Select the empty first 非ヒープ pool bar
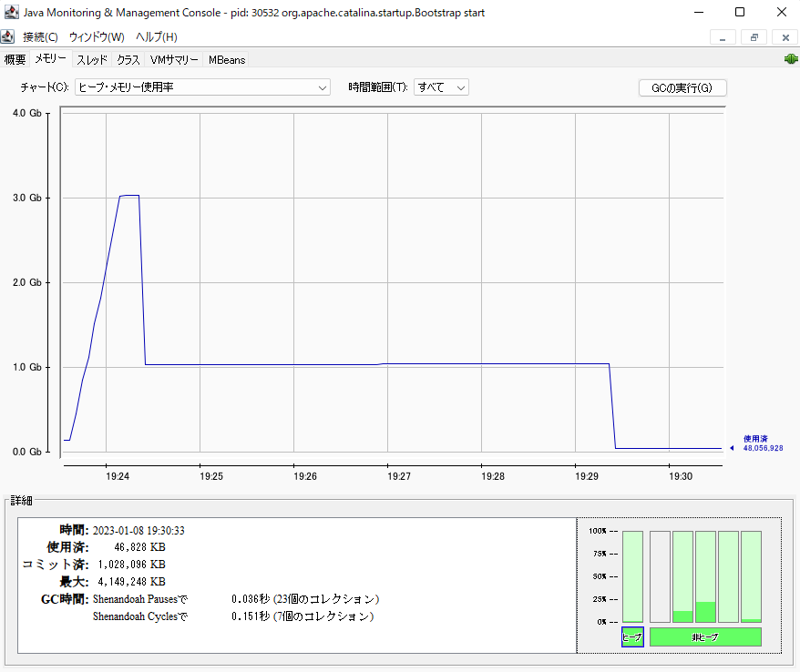Viewport: 800px width, 672px height. coord(660,576)
